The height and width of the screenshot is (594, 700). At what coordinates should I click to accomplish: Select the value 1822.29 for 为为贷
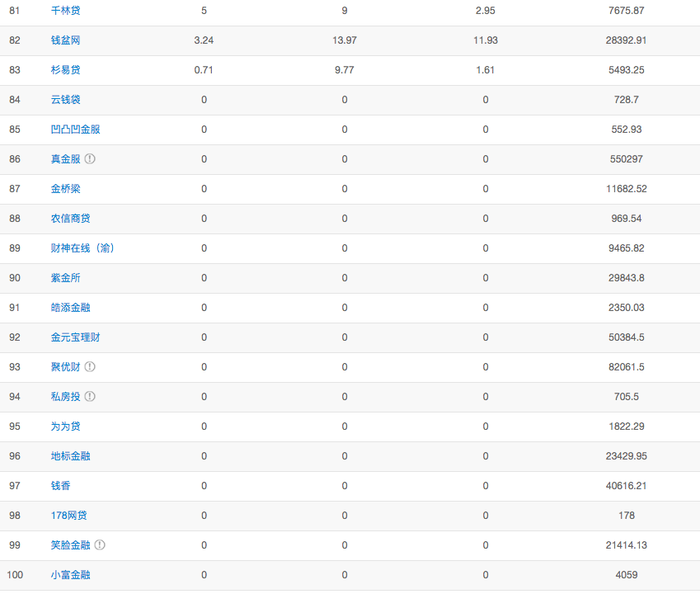click(627, 426)
